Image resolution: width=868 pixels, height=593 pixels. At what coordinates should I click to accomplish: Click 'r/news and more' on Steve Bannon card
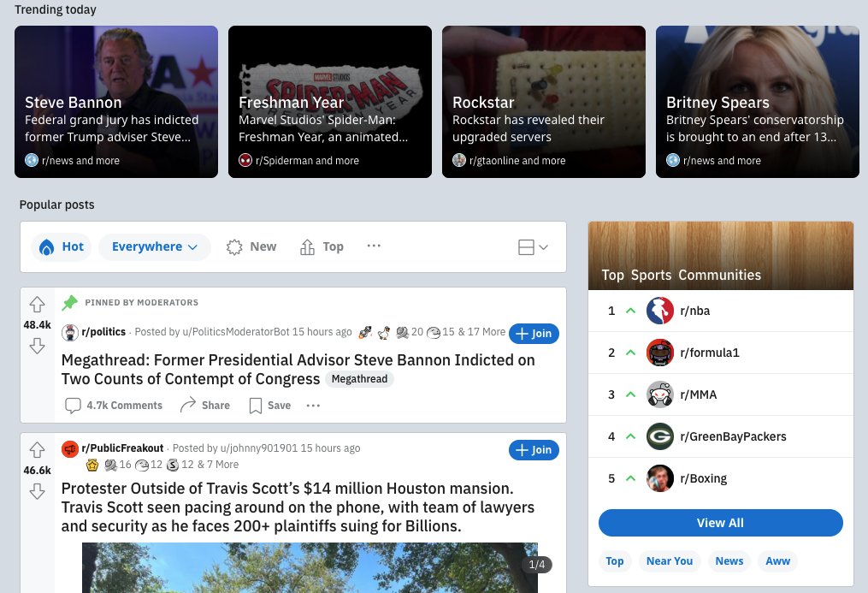(80, 161)
